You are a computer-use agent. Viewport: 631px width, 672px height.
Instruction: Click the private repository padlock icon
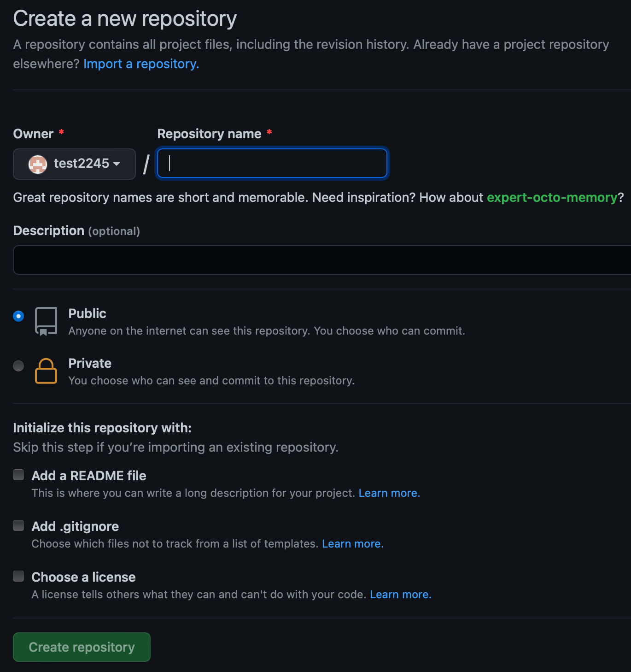(46, 371)
